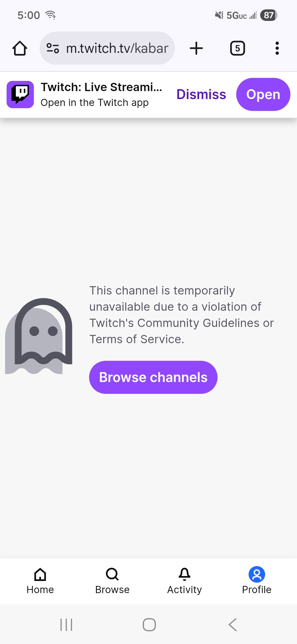
Task: Tap Android home navigation button
Action: click(149, 625)
